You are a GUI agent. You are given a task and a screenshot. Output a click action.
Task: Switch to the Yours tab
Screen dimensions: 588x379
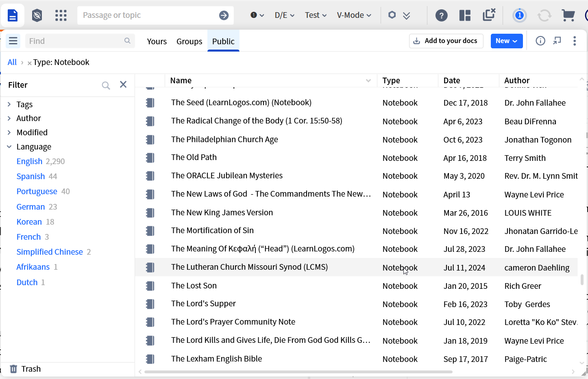[x=157, y=41]
